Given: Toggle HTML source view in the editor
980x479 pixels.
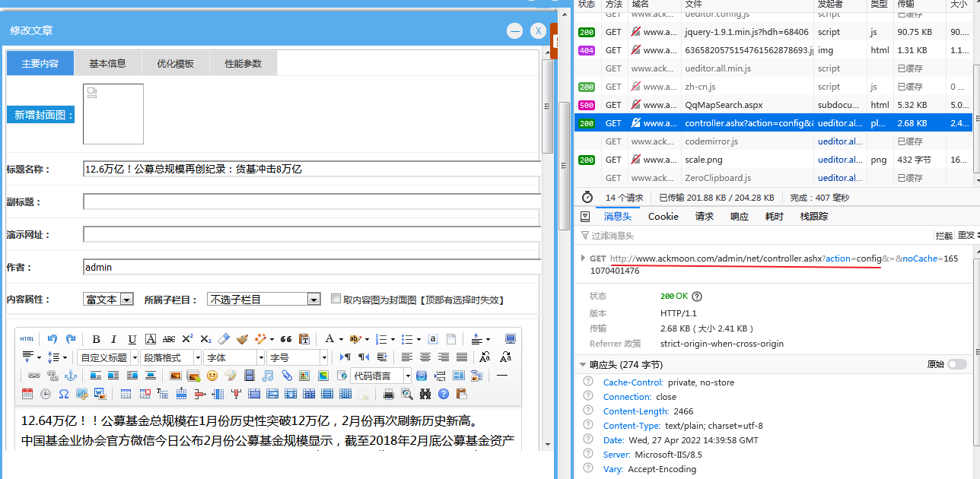Looking at the screenshot, I should [x=27, y=339].
